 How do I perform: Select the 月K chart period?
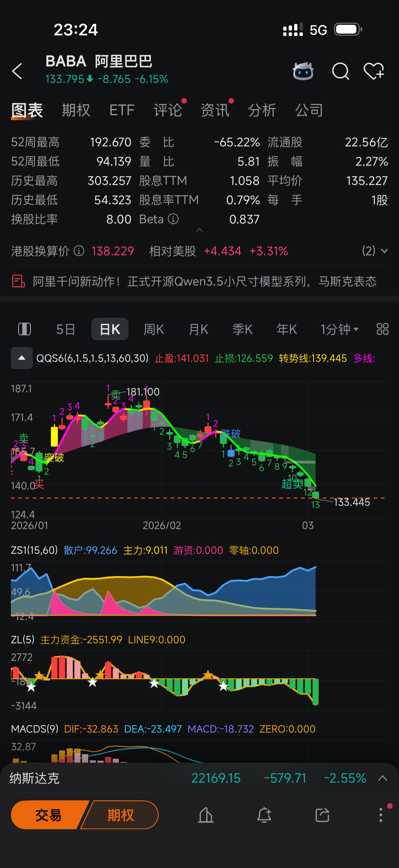point(199,329)
